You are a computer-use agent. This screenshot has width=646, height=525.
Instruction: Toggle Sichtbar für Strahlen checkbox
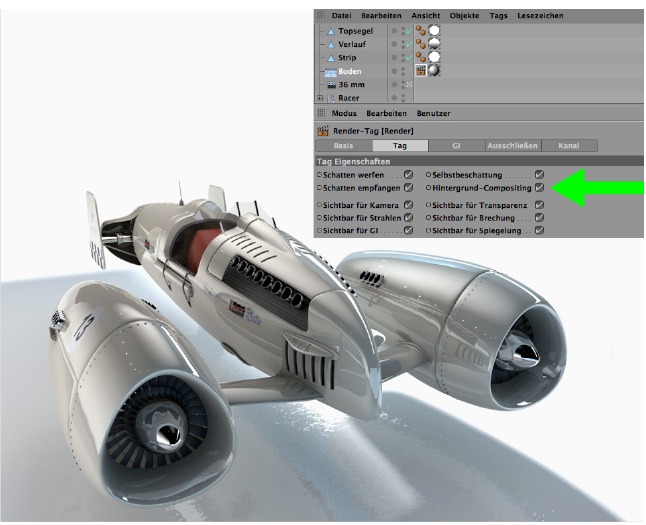pyautogui.click(x=408, y=218)
